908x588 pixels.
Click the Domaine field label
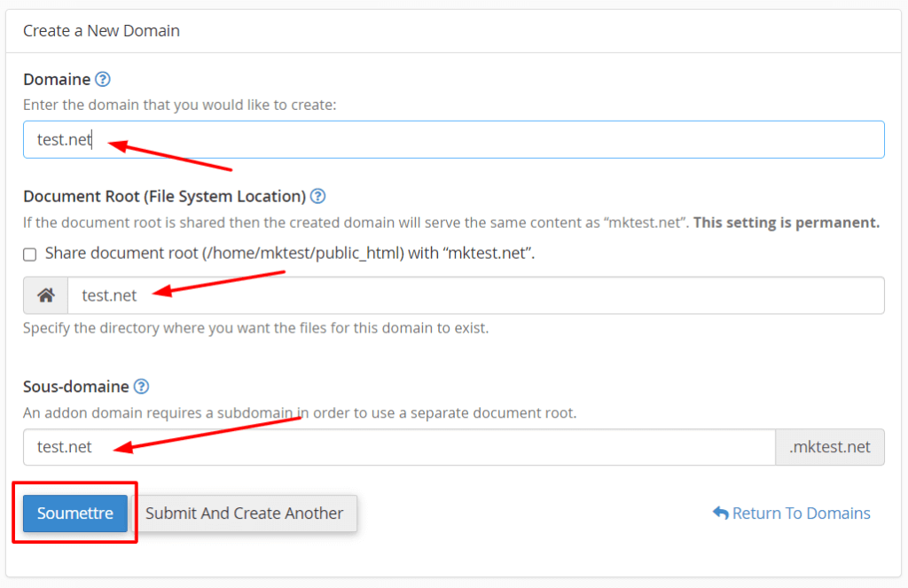click(x=57, y=80)
